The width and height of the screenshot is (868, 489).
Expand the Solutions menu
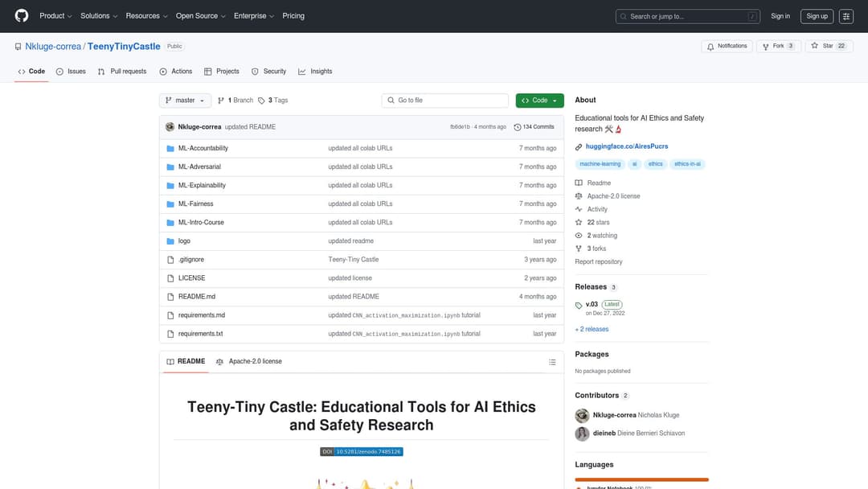[x=99, y=16]
